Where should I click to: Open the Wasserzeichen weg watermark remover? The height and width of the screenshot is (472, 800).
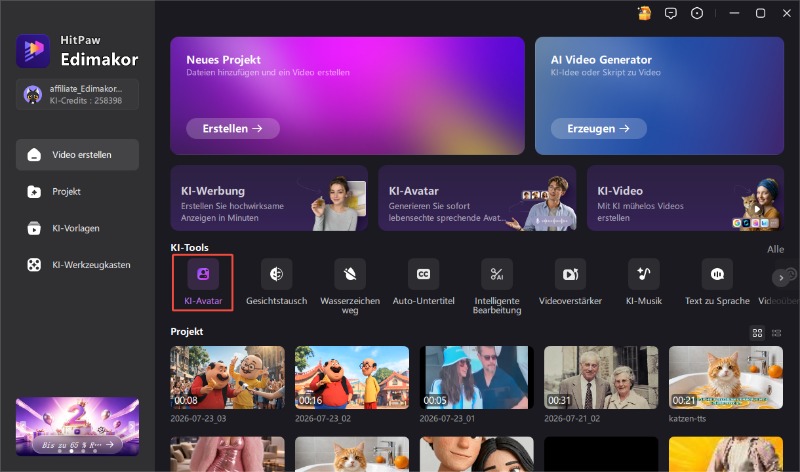(350, 274)
